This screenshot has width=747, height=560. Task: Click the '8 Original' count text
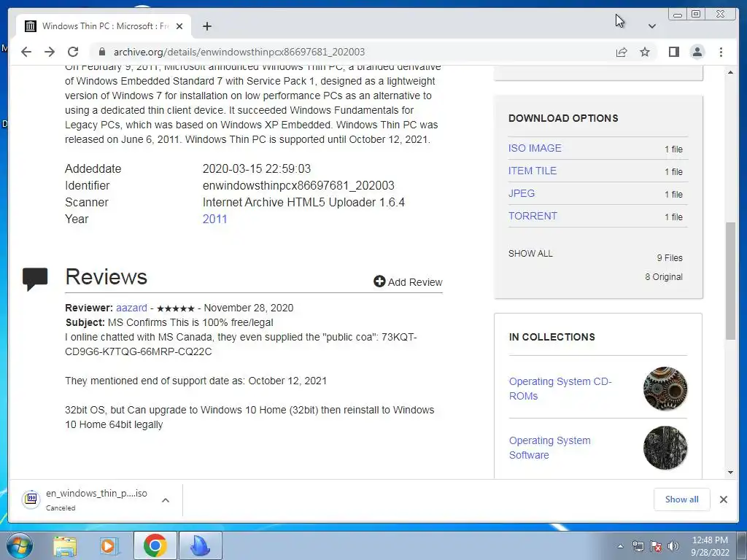click(x=664, y=276)
